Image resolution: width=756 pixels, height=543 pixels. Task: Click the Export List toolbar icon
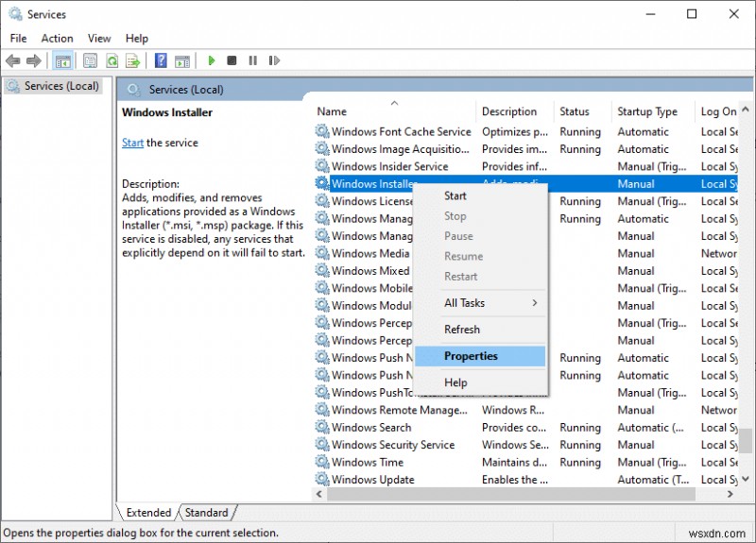tap(133, 60)
